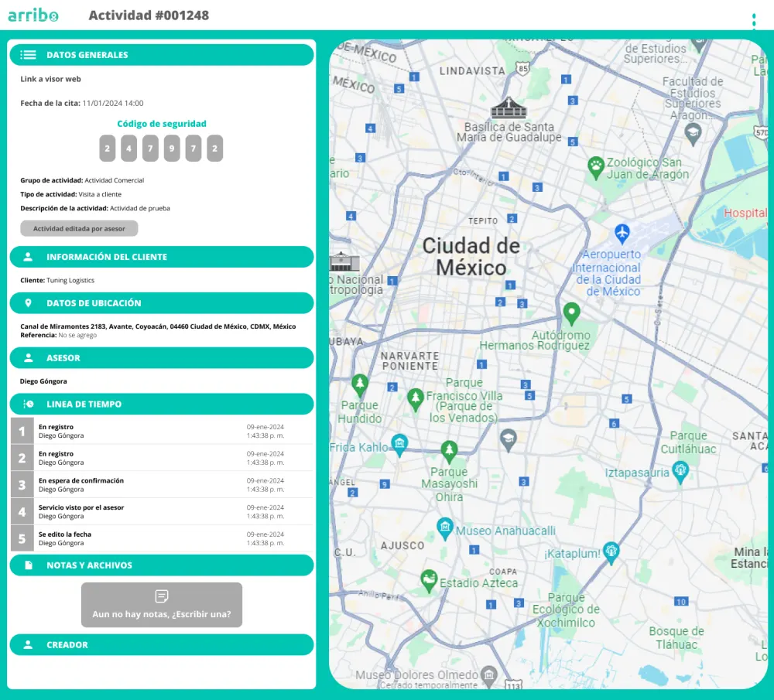The image size is (774, 700).
Task: Collapse the Notas y Archivos section
Action: click(162, 565)
